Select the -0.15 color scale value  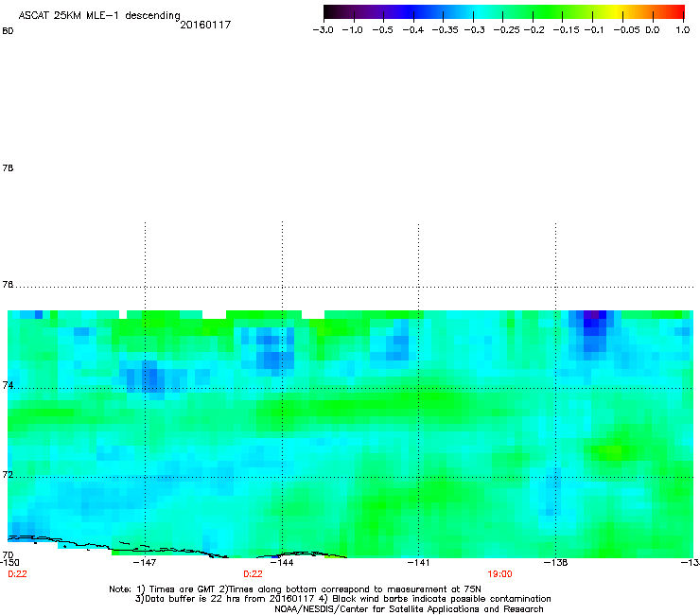[566, 30]
